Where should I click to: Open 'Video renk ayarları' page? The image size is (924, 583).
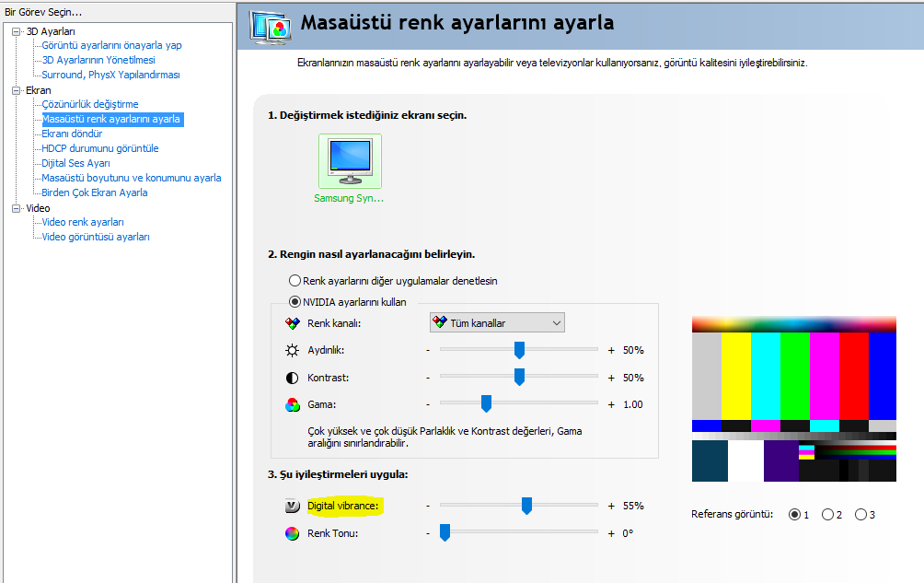pos(83,222)
